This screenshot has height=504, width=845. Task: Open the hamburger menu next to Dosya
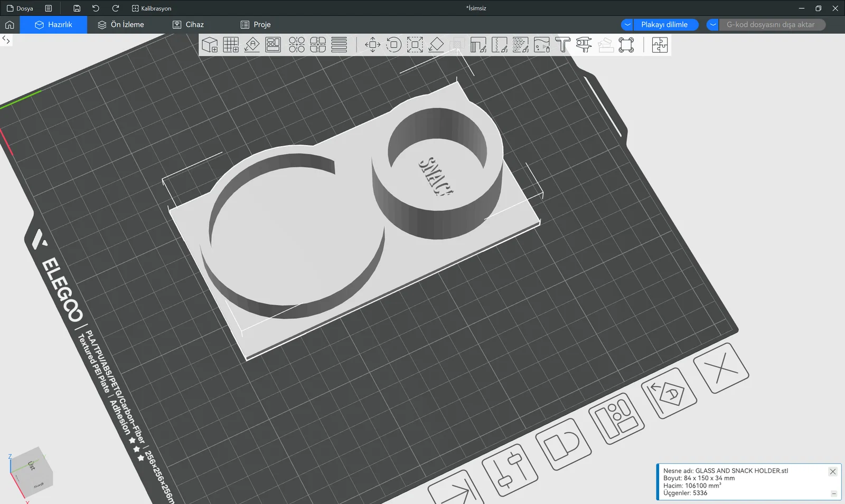click(49, 8)
